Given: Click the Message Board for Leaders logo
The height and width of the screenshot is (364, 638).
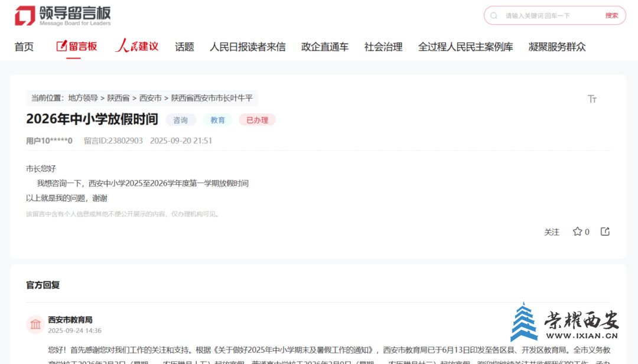Looking at the screenshot, I should (62, 16).
